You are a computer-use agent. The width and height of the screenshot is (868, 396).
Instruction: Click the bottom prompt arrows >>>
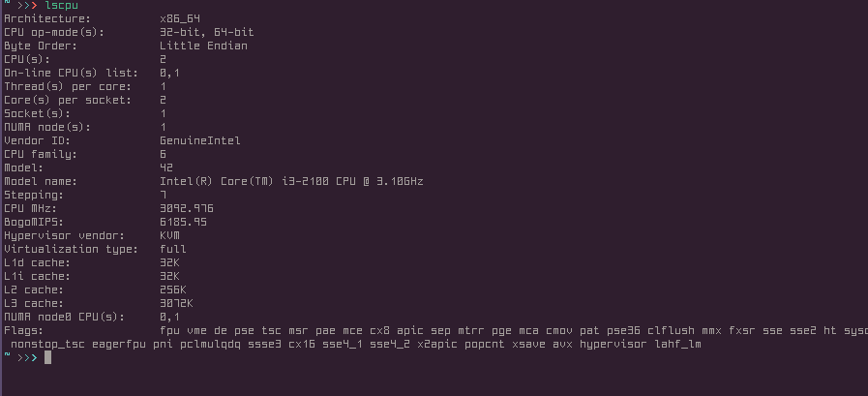click(27, 358)
